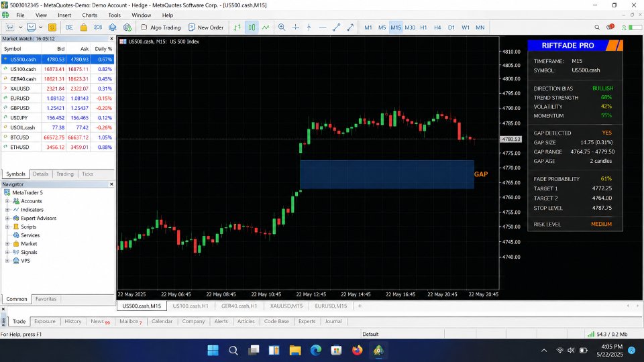Open the chart profiles toolbar icon

[x=32, y=27]
